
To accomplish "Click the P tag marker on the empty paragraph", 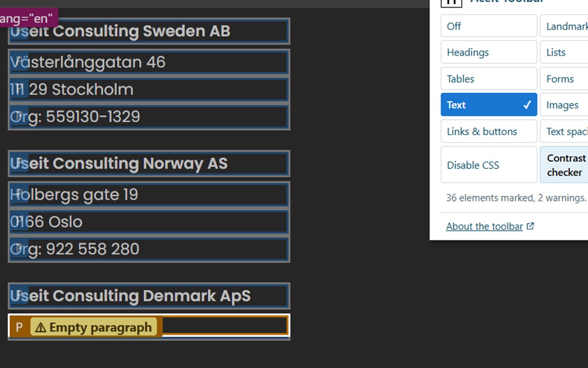I will [x=19, y=328].
